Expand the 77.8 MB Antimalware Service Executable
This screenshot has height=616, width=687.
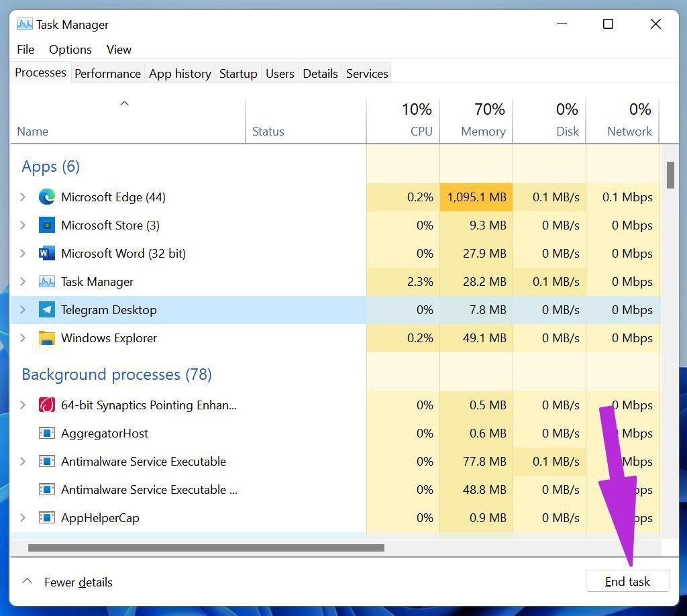point(23,462)
